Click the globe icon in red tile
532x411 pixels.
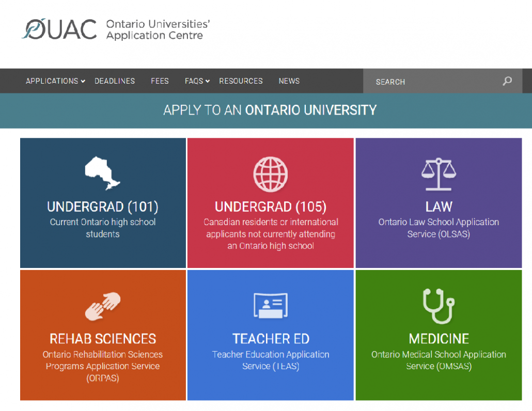(271, 174)
